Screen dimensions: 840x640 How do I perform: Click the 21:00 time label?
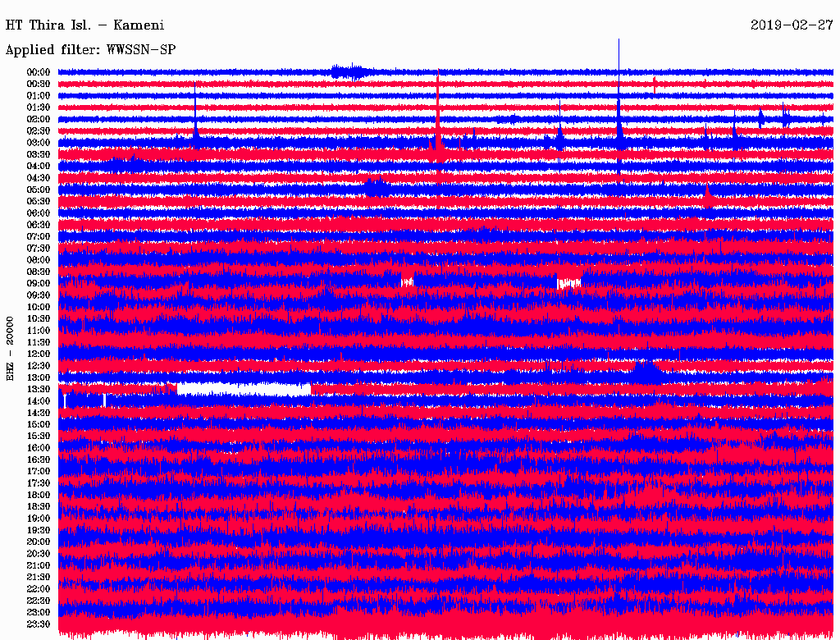[39, 565]
